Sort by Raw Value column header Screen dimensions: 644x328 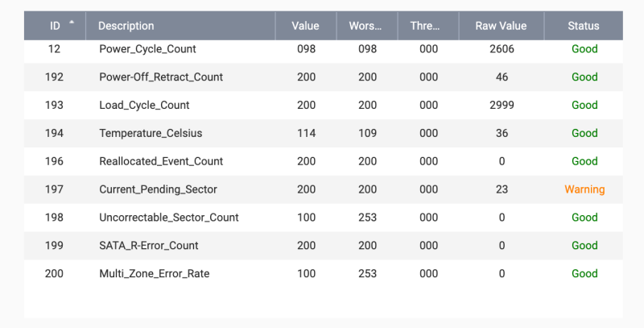501,26
